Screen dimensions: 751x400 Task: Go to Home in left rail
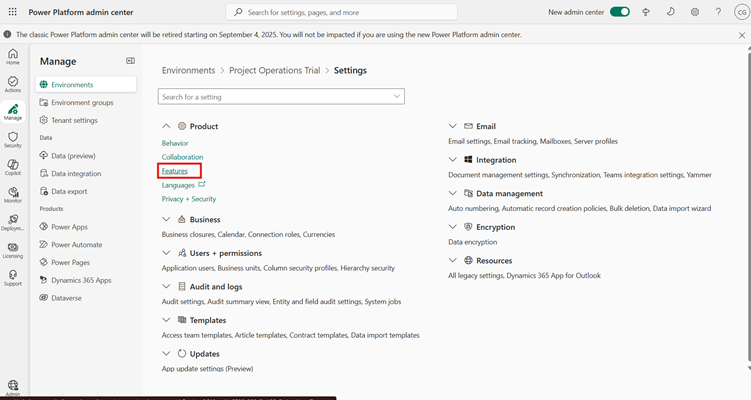13,56
